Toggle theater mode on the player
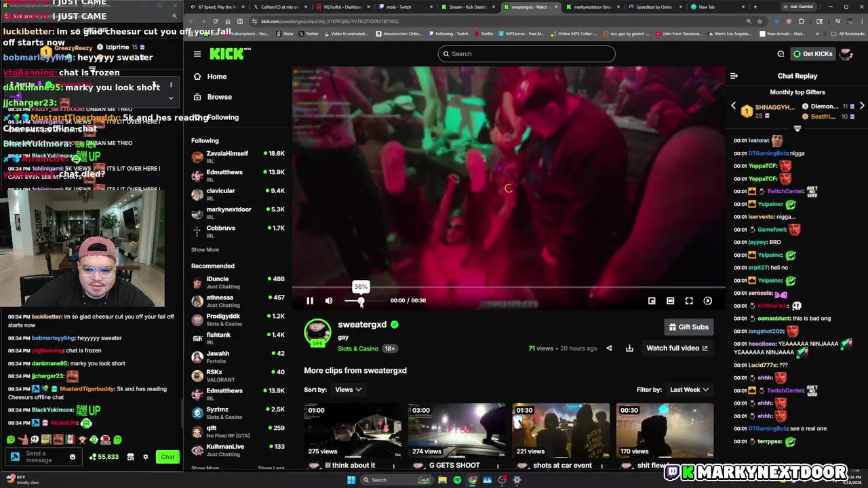The image size is (868, 488). (x=670, y=301)
